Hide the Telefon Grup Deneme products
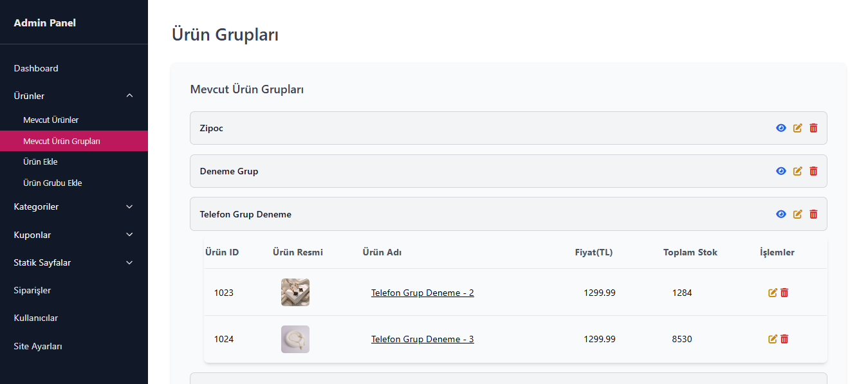This screenshot has height=384, width=868. pos(781,214)
